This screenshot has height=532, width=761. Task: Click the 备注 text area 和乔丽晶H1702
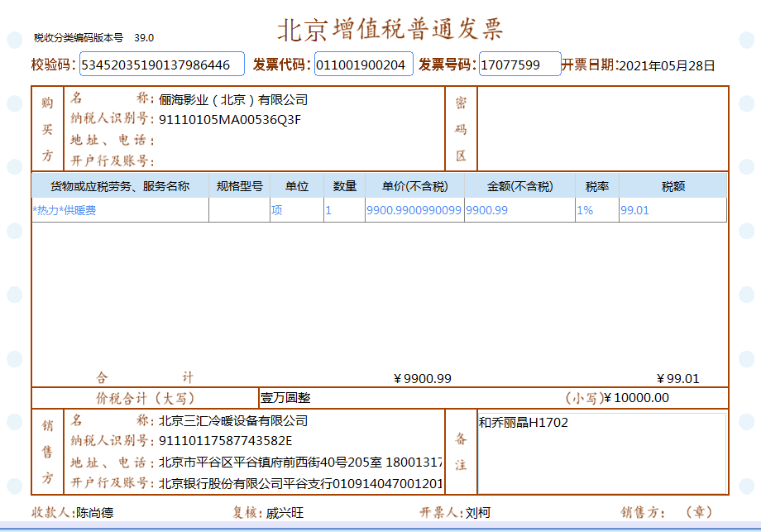(x=602, y=453)
